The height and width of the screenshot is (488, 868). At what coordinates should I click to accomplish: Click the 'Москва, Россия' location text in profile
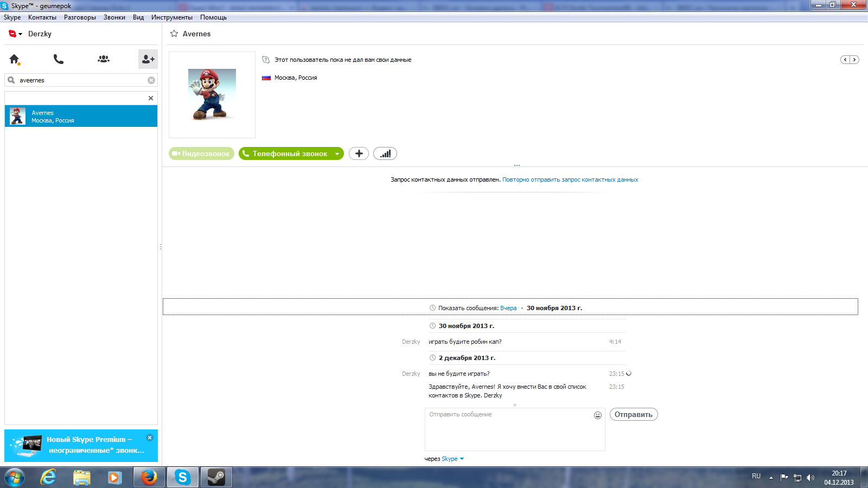296,78
